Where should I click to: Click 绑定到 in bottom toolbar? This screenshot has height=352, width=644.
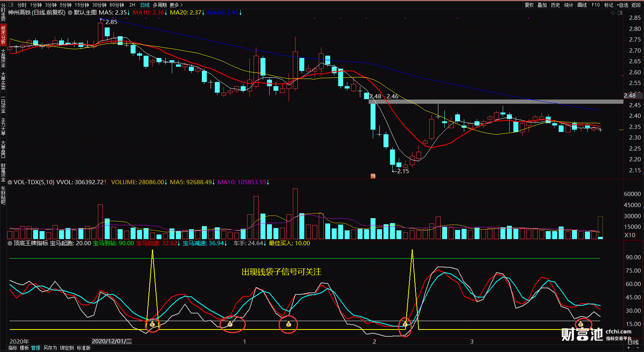click(67, 348)
